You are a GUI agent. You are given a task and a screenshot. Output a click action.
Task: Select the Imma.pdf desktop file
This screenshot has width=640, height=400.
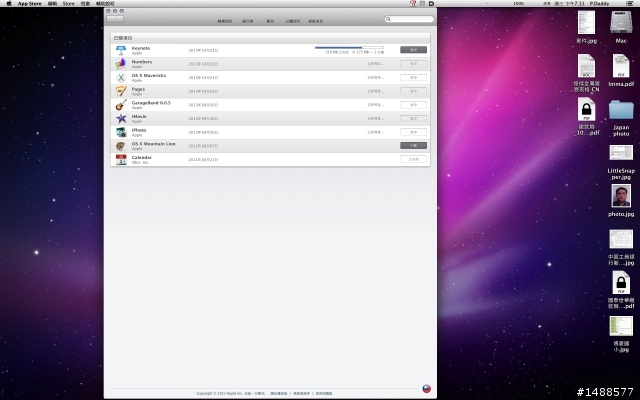click(621, 66)
